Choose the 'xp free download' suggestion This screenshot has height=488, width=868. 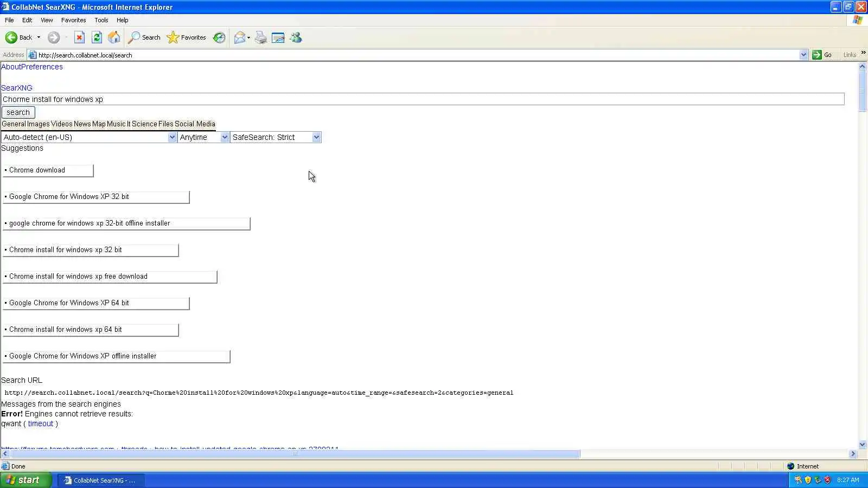tap(110, 277)
